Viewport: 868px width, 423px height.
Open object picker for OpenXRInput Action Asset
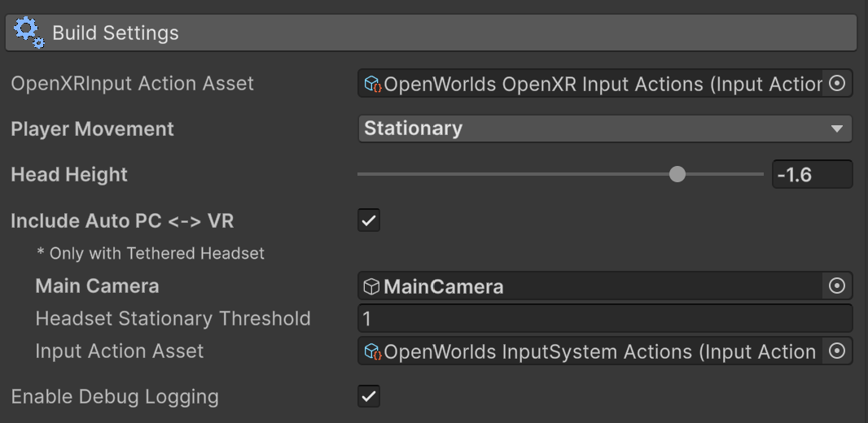pyautogui.click(x=836, y=84)
